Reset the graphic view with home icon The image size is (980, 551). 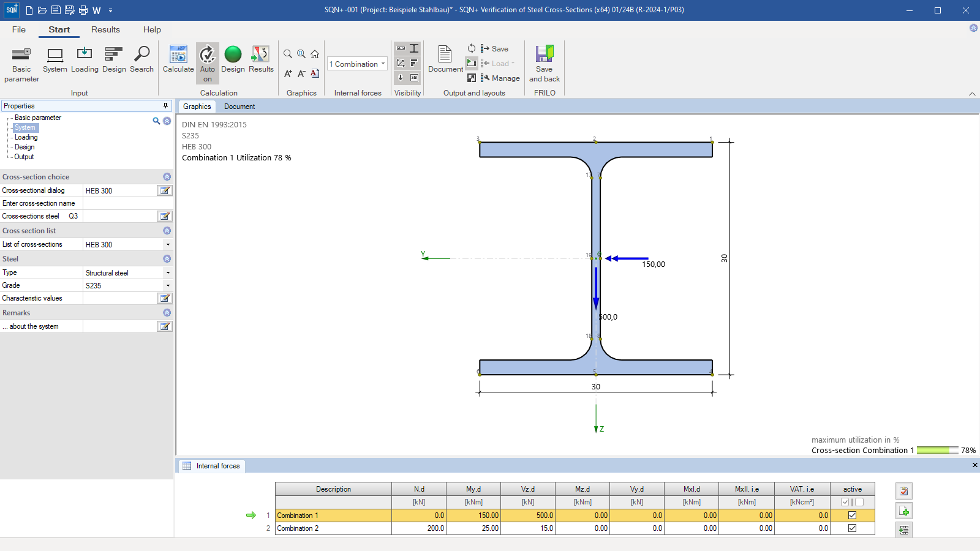coord(315,54)
